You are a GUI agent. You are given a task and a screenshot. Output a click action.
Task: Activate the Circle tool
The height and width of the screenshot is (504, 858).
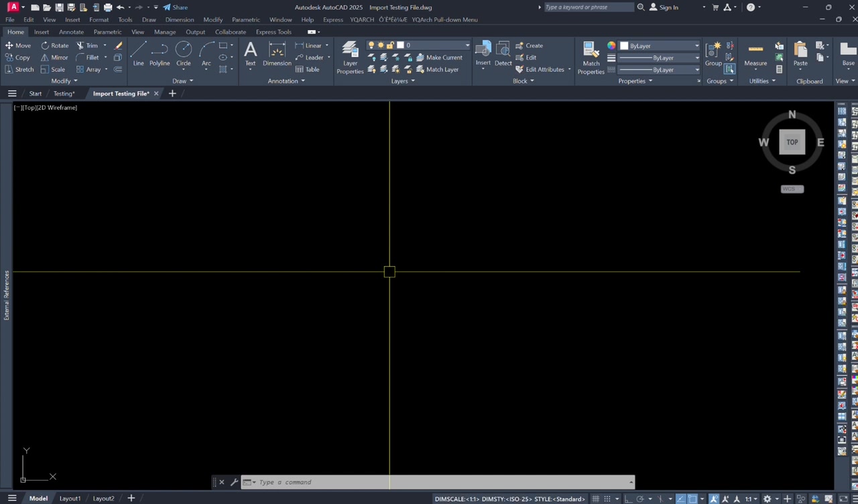[x=184, y=54]
